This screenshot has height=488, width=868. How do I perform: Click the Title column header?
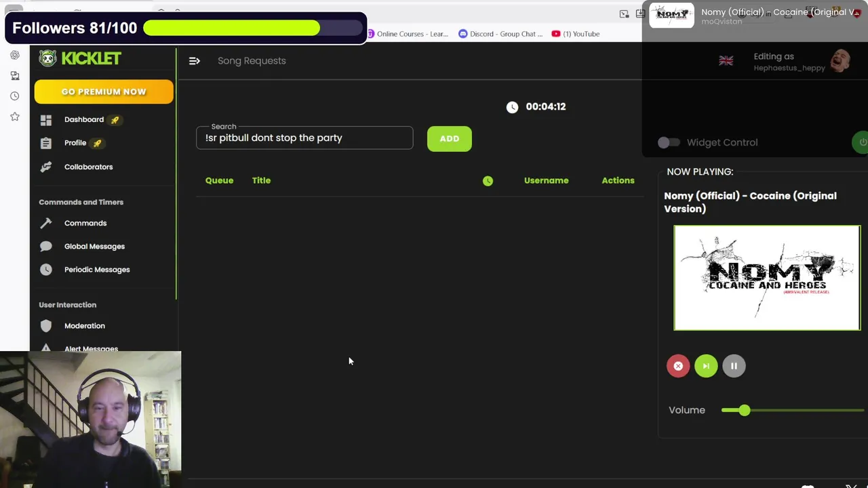(x=261, y=180)
